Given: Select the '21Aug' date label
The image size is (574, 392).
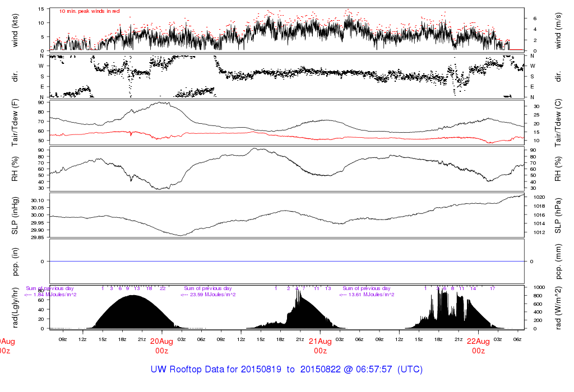Looking at the screenshot, I should point(320,341).
